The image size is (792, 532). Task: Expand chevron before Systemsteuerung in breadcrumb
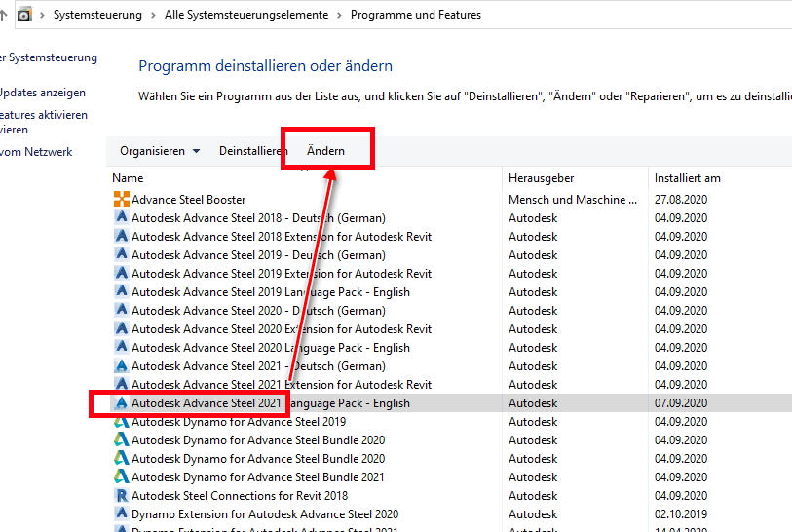[x=43, y=16]
